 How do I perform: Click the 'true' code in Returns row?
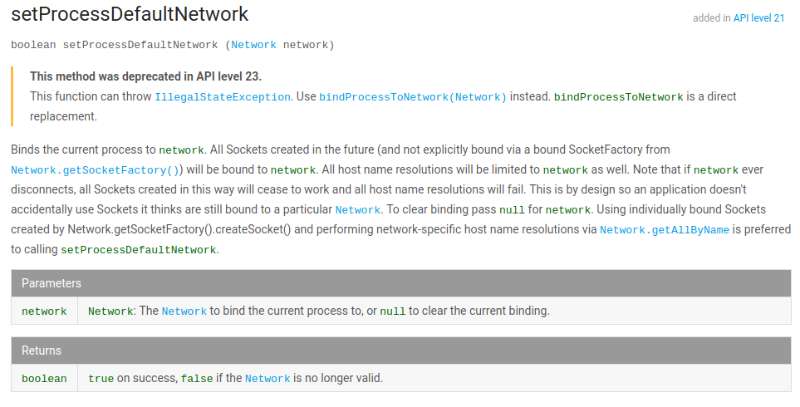(x=101, y=379)
